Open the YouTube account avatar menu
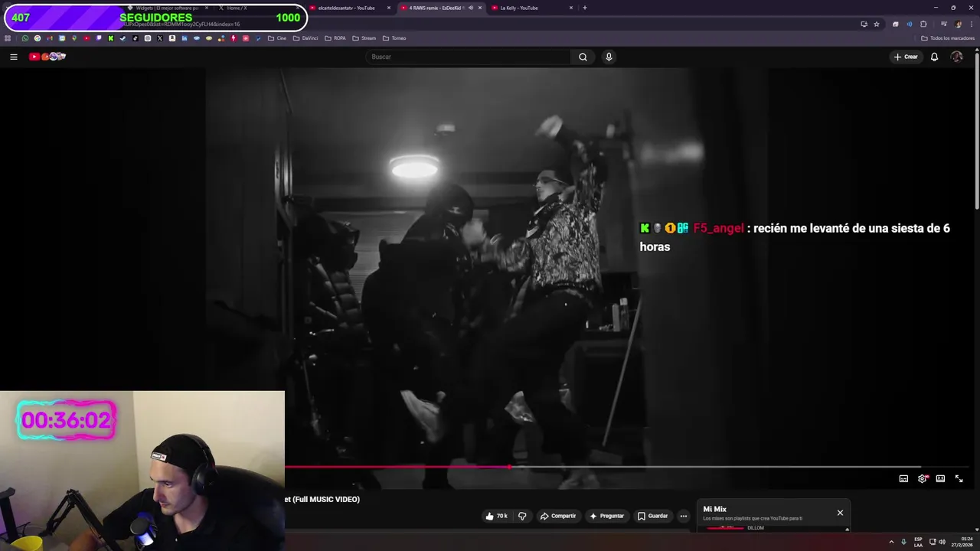The height and width of the screenshot is (551, 980). (x=956, y=57)
